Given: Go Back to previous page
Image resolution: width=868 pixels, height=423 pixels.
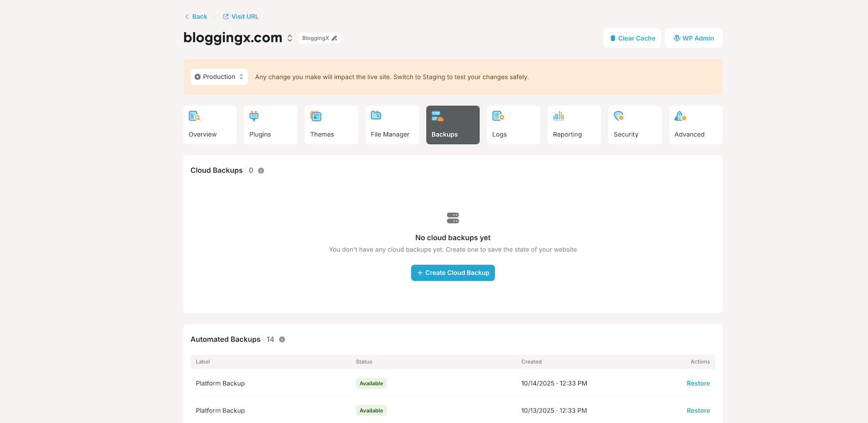Looking at the screenshot, I should tap(196, 16).
